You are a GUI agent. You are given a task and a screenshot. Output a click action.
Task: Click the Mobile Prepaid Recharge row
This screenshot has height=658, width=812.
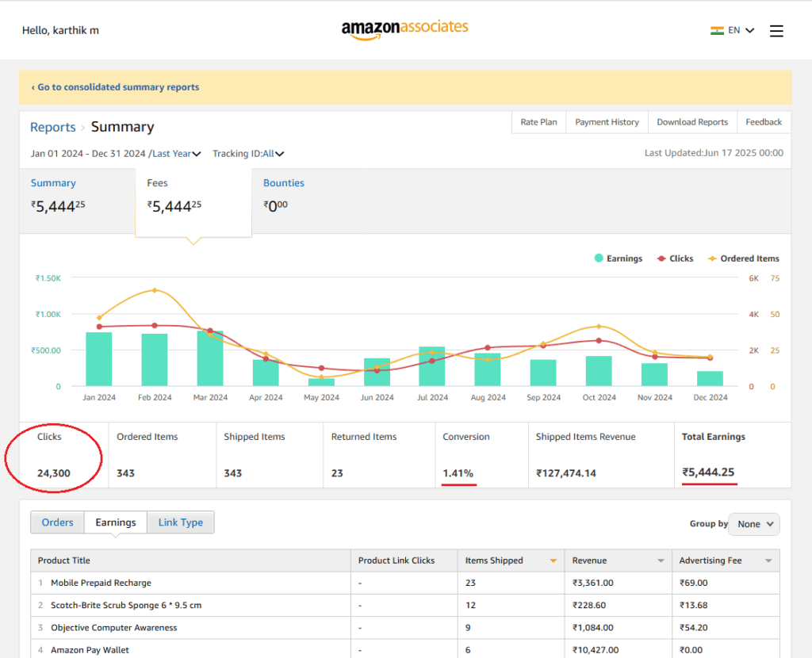(x=405, y=583)
